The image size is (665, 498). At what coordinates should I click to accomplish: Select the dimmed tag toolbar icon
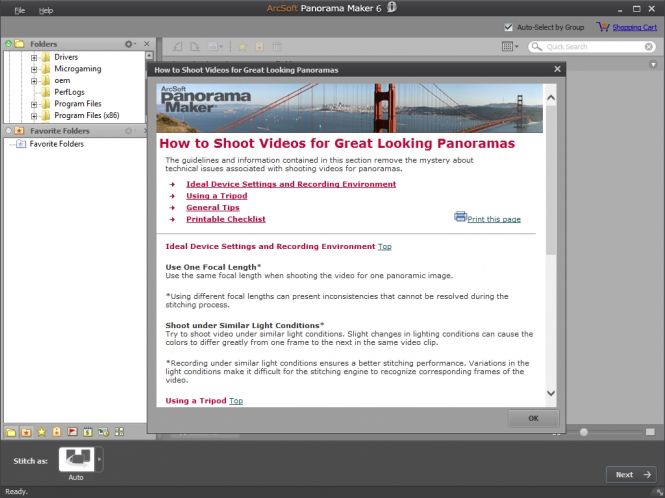(x=260, y=47)
